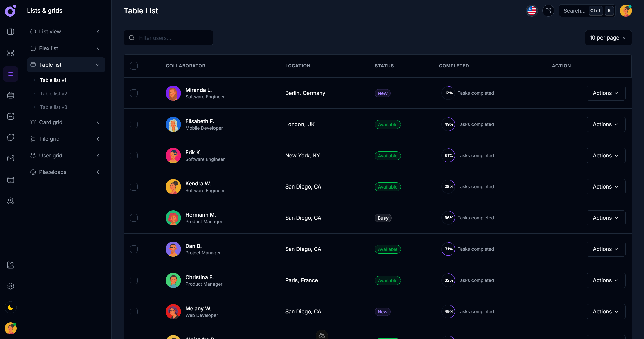Click Dan B. 71% progress circle
Screen dimensions: 644x339
(448, 249)
